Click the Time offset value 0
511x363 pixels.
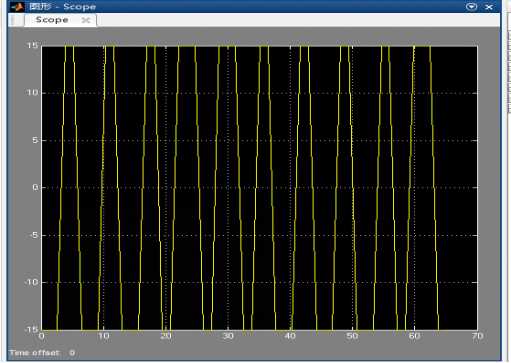click(72, 352)
